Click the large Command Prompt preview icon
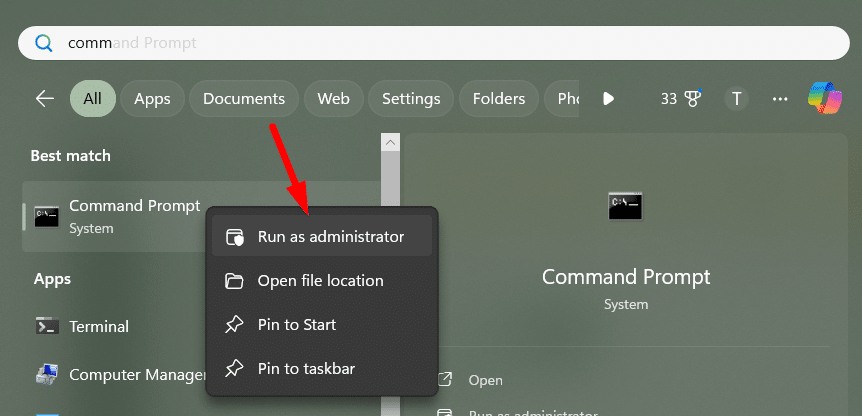 click(626, 206)
